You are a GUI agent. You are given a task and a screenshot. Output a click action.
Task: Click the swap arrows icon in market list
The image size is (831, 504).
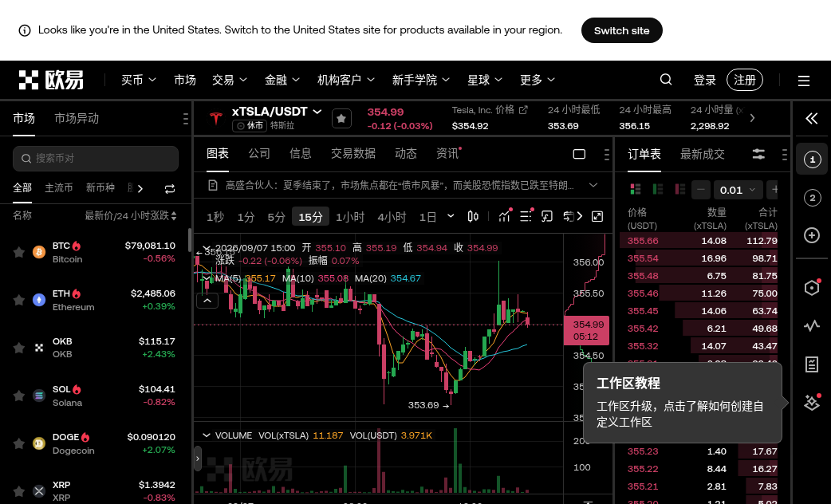[170, 189]
